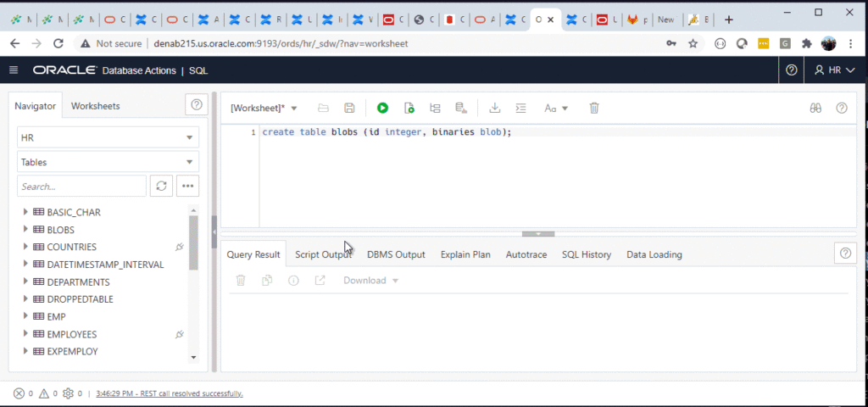Click the binoculars icon in the editor toolbar
868x407 pixels.
815,108
